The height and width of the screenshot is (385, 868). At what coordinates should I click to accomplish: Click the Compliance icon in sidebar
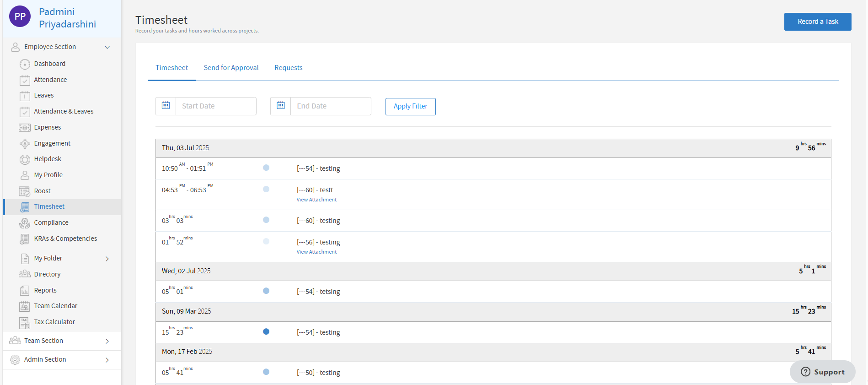point(25,223)
